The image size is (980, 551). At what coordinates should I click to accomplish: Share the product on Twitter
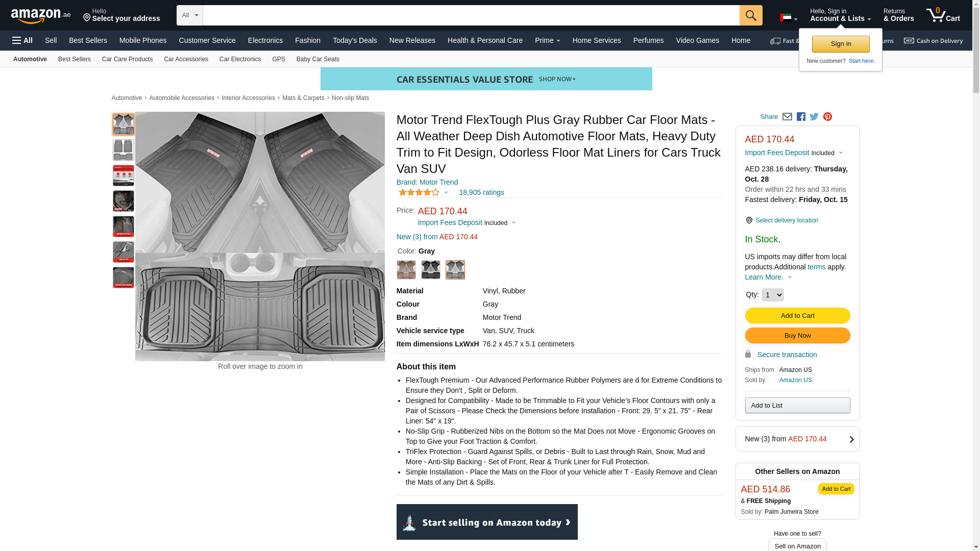(814, 117)
